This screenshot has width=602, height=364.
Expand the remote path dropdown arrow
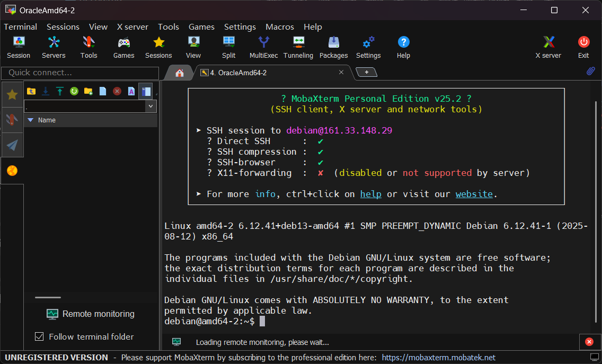(x=151, y=106)
